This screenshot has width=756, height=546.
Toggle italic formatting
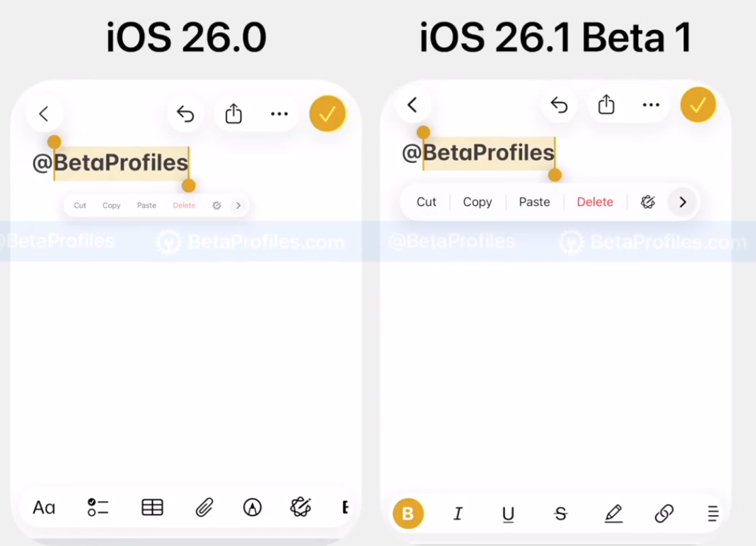tap(458, 515)
